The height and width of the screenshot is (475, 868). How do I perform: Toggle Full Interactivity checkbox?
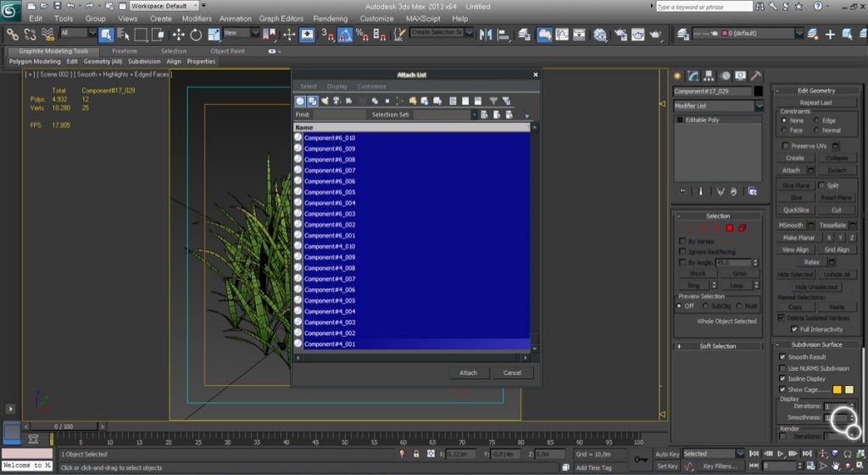point(794,329)
